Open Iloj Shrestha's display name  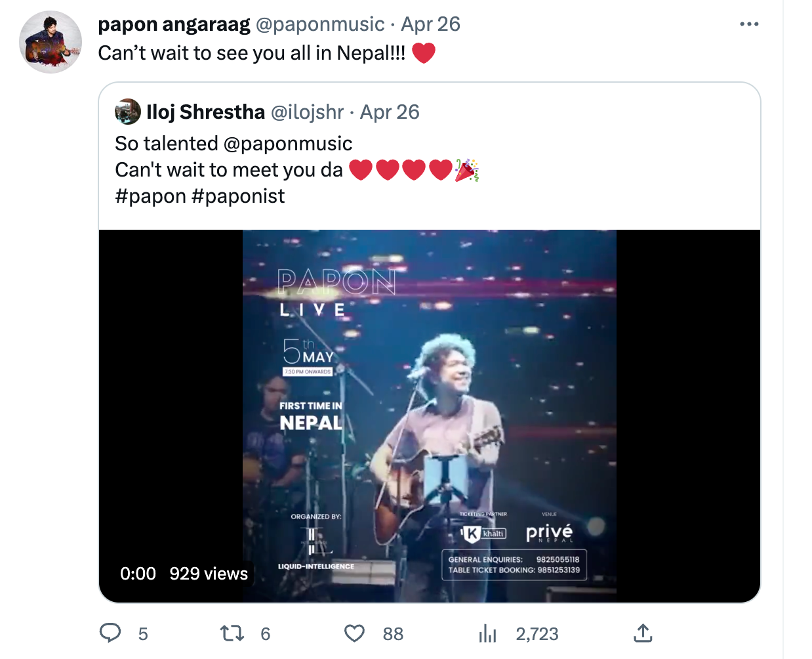[206, 112]
